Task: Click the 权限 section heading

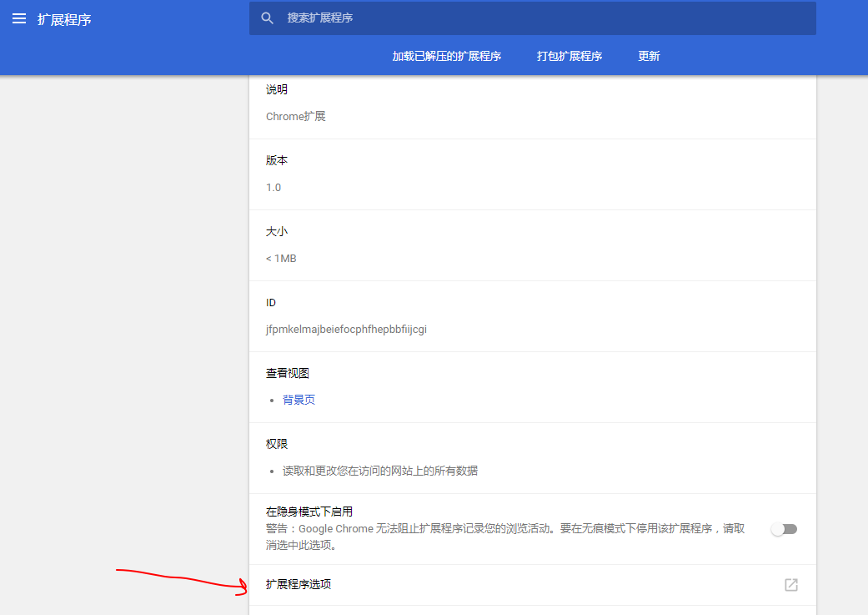Action: pos(277,444)
